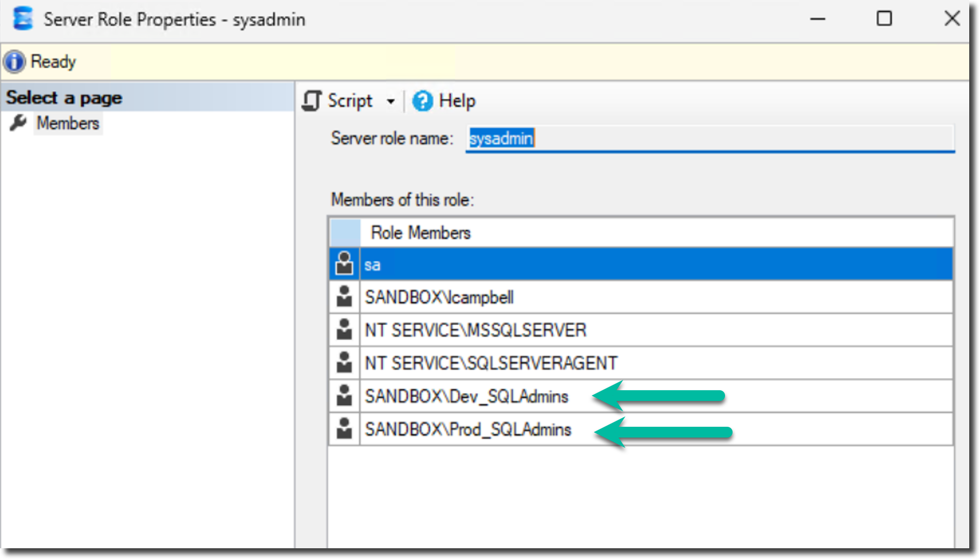Open the Members page
The height and width of the screenshot is (559, 980).
point(68,123)
